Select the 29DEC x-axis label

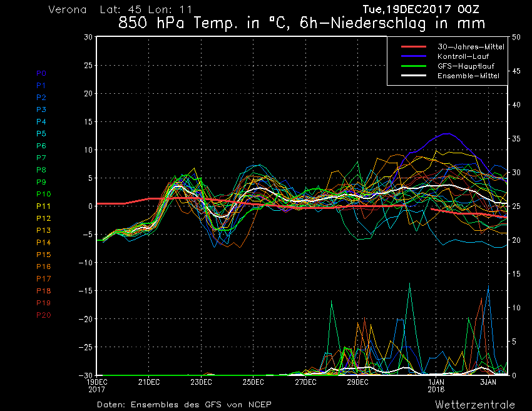click(357, 382)
